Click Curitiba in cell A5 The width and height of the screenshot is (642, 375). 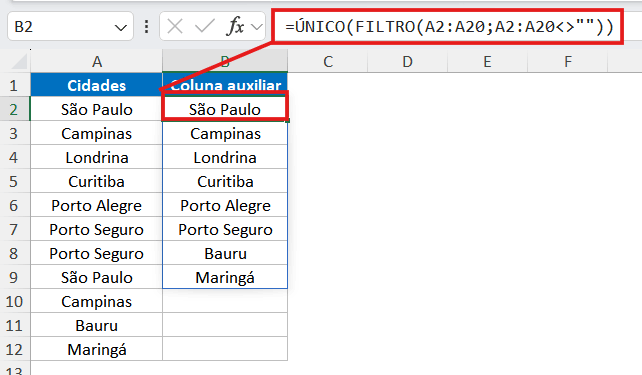[97, 181]
